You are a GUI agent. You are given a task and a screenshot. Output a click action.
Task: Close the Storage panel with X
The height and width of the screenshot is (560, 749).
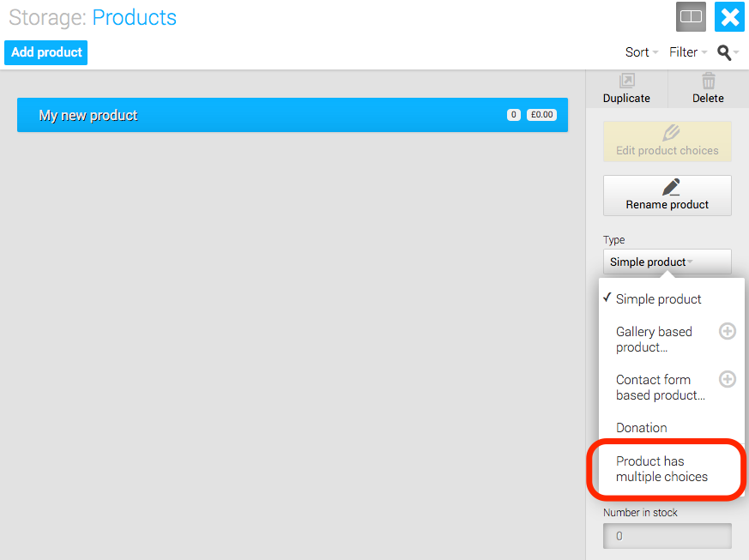coord(729,16)
